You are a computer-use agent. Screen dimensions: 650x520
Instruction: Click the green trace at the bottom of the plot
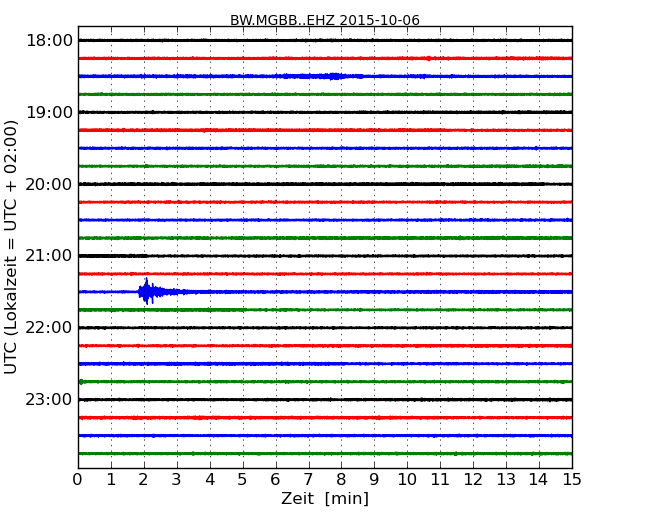click(325, 454)
